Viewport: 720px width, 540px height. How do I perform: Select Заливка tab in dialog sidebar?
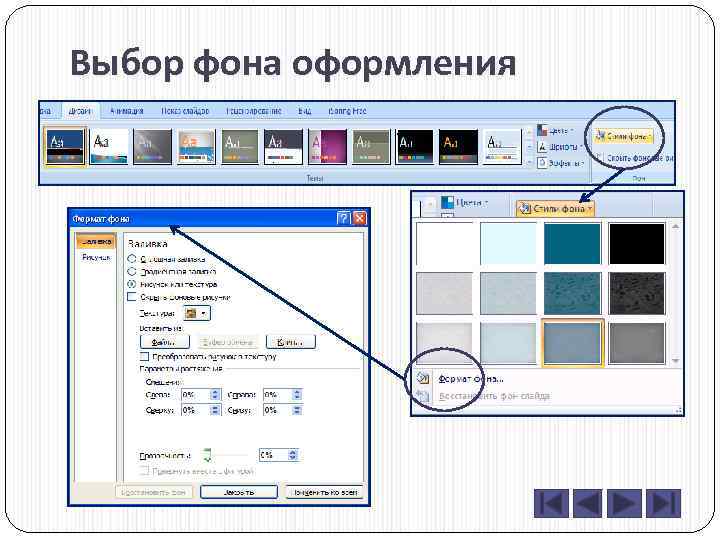pos(96,241)
